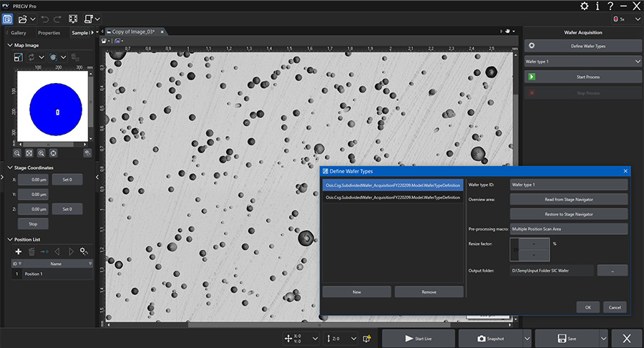Select second WaferTypeDefinition list entry

392,197
